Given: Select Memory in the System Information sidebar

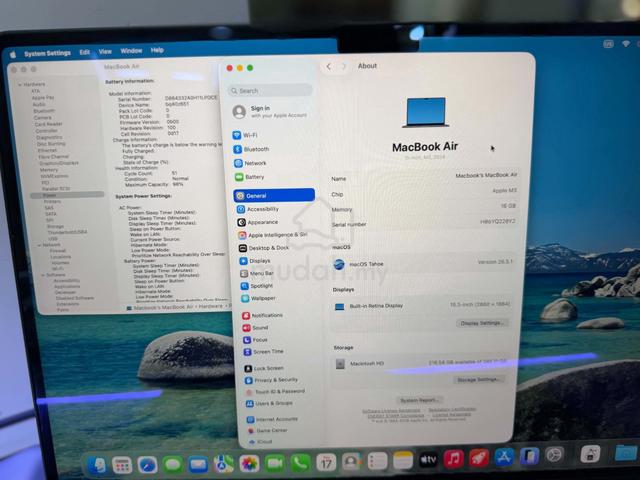Looking at the screenshot, I should tap(49, 170).
